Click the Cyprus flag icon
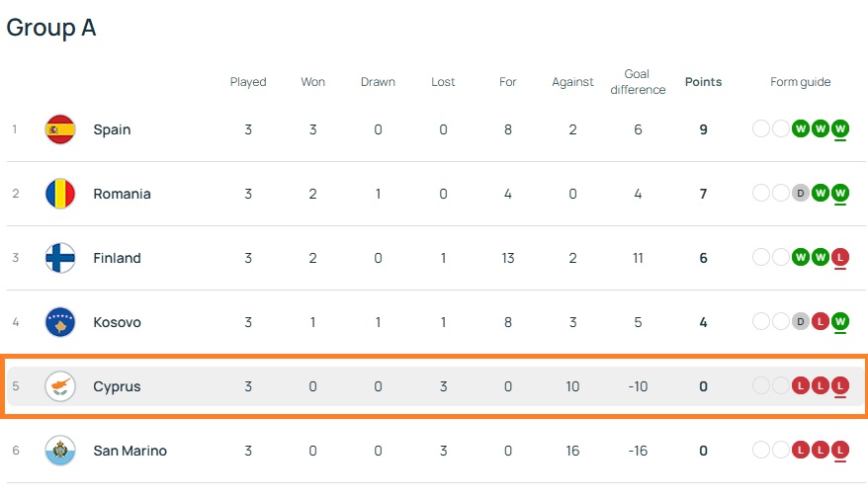 60,386
